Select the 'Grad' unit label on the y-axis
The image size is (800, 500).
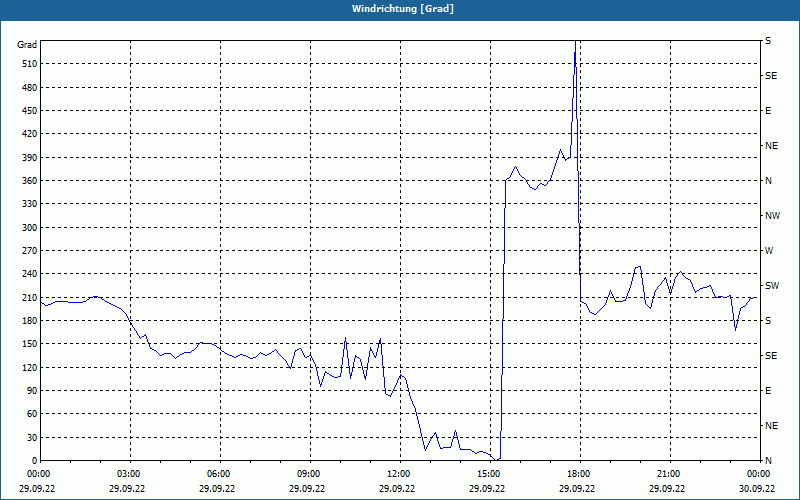[27, 45]
